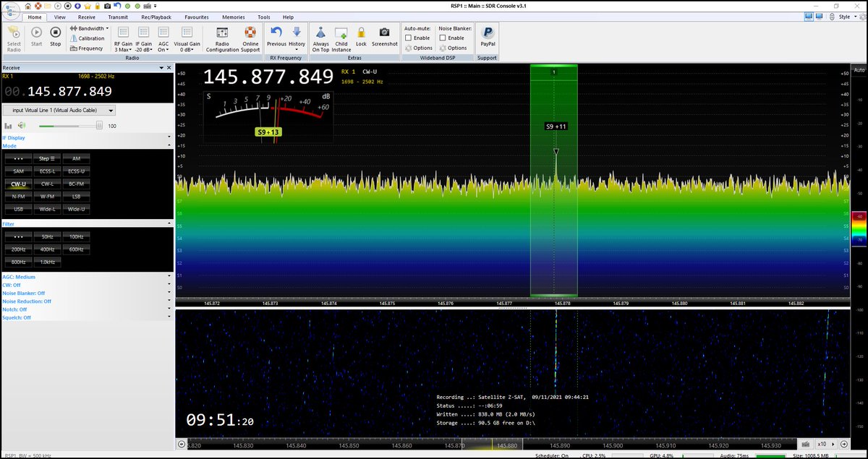Viewport: 868px width, 459px height.
Task: Select N-FM mode
Action: click(x=18, y=196)
